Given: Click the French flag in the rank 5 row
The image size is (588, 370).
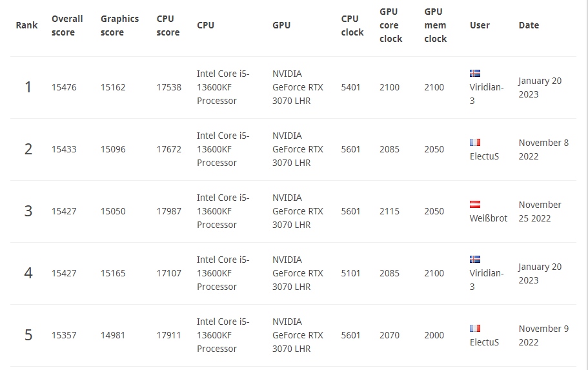Looking at the screenshot, I should click(475, 328).
